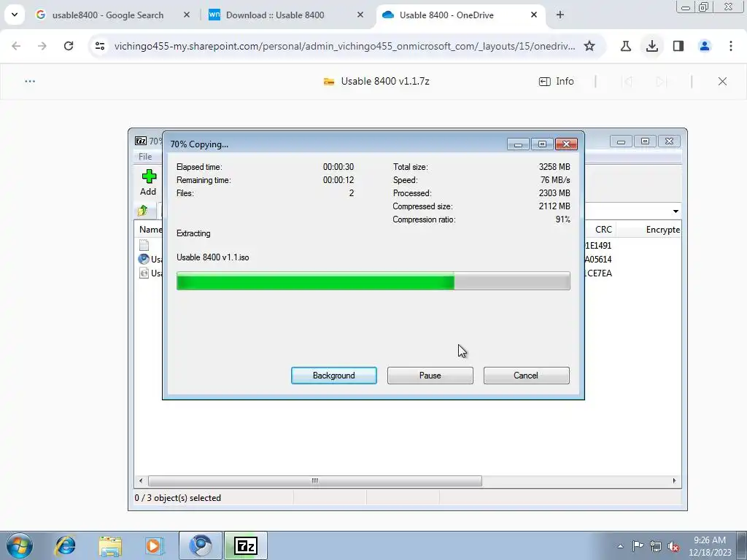Select the Chrome-icon file in list

pos(144,259)
